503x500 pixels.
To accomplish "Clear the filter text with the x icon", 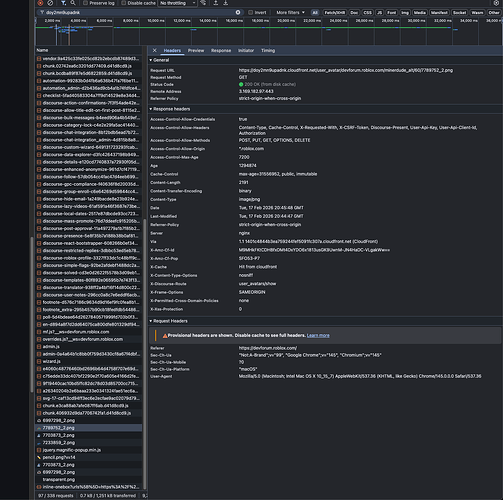I will [238, 12].
